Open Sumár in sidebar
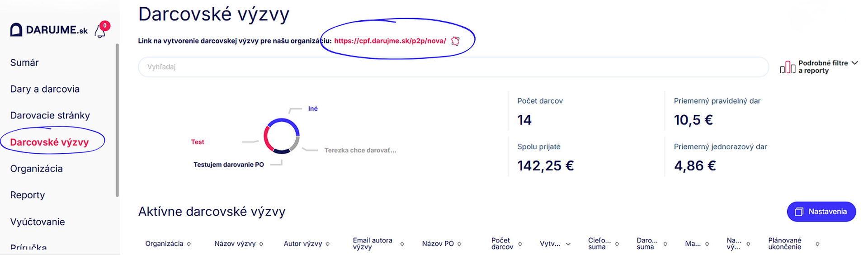Viewport: 868px width, 255px height. pyautogui.click(x=24, y=62)
